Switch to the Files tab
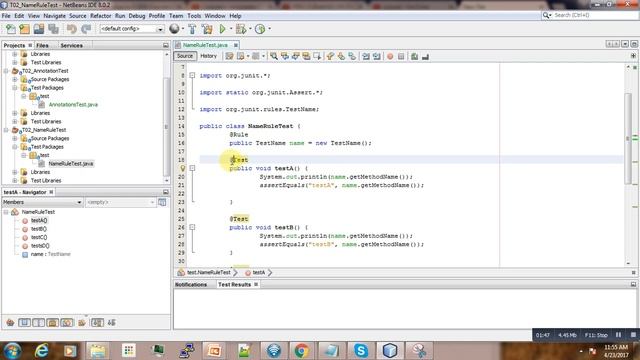This screenshot has width=640, height=360. click(42, 45)
